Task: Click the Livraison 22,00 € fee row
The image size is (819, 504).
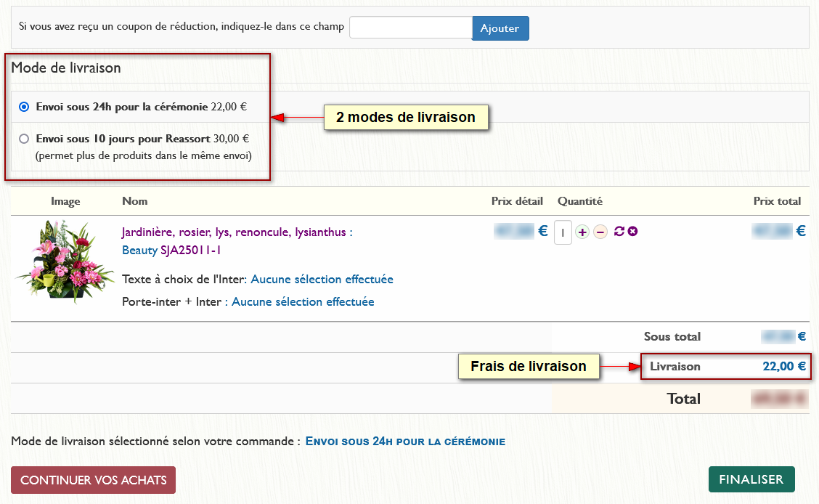Action: tap(726, 367)
